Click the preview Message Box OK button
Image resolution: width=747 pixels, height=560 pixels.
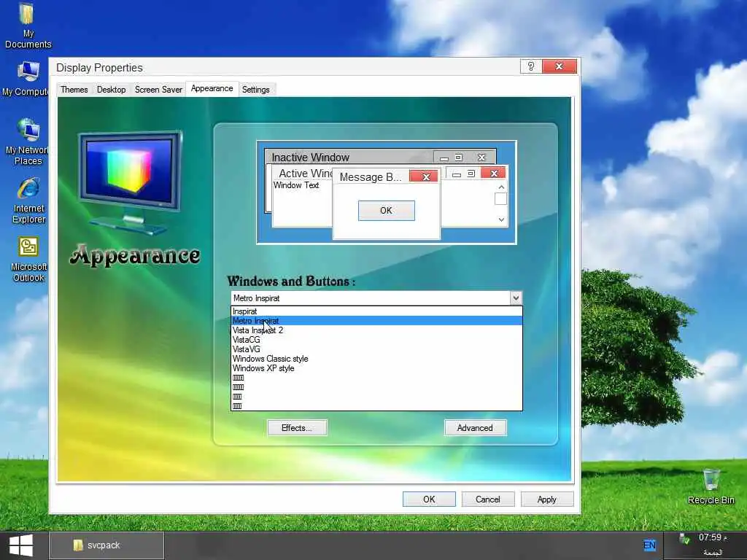click(x=387, y=211)
